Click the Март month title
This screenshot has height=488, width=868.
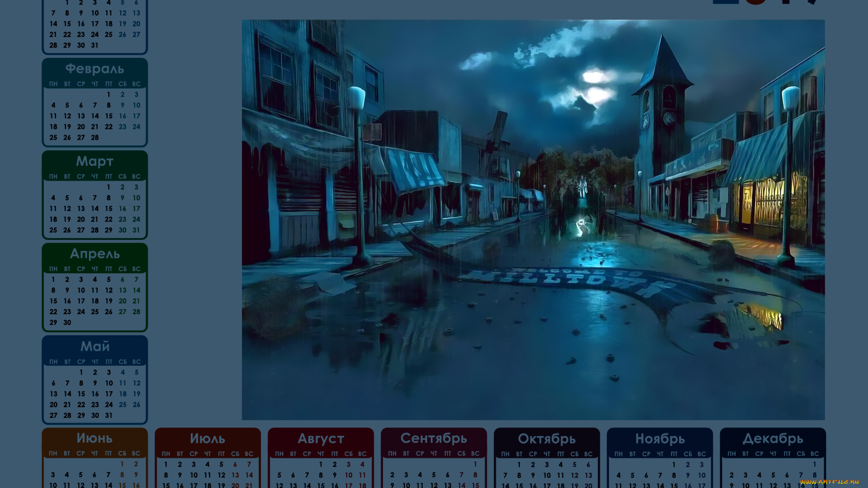coord(94,161)
